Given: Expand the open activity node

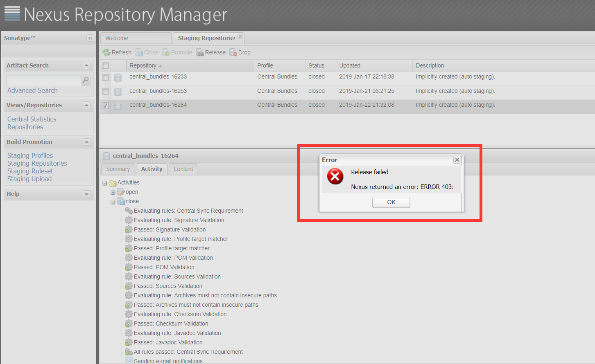Looking at the screenshot, I should 113,192.
